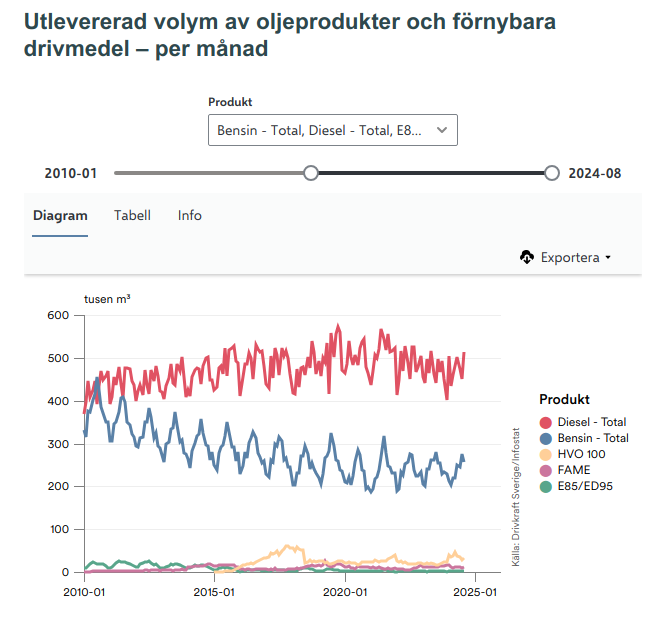Screen dimensions: 671x627
Task: Click the blue Bensin - Total legend dot
Action: click(x=546, y=439)
